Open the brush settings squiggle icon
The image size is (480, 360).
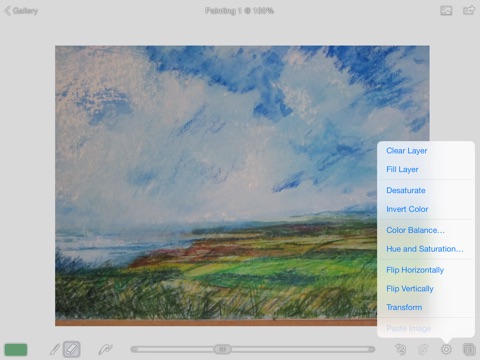pyautogui.click(x=105, y=349)
